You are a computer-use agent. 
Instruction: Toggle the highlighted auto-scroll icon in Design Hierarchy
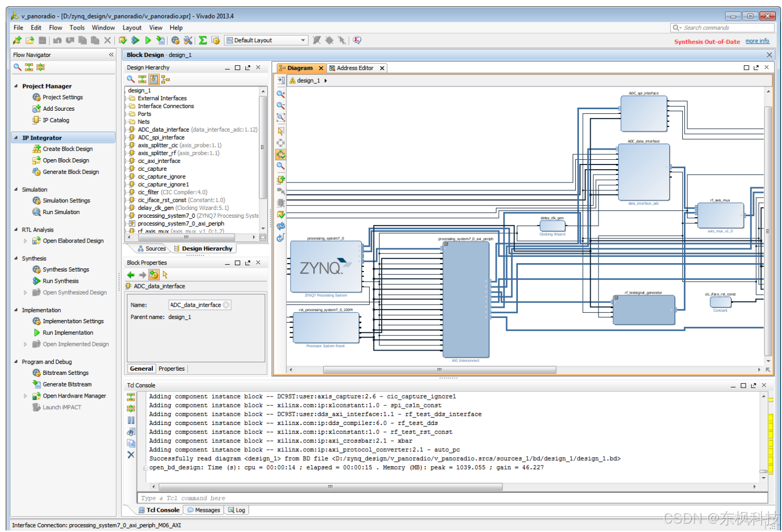point(154,79)
